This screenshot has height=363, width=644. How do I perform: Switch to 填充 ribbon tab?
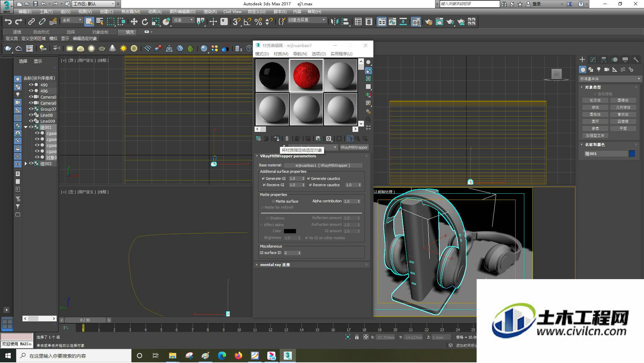pos(130,32)
